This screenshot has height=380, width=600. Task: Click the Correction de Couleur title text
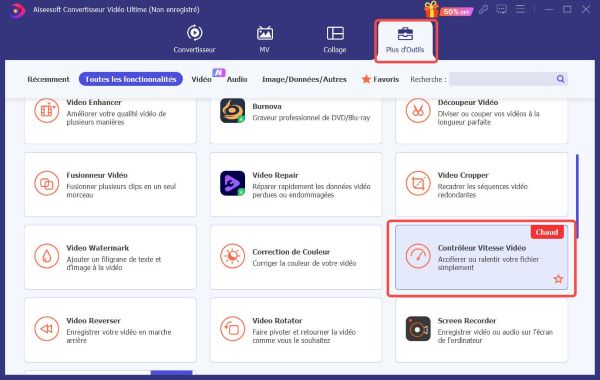click(x=291, y=252)
